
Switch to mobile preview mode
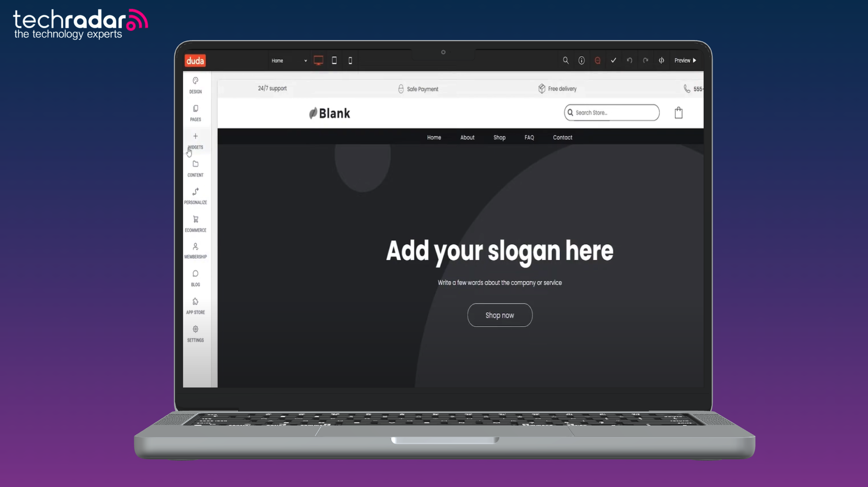pyautogui.click(x=350, y=60)
